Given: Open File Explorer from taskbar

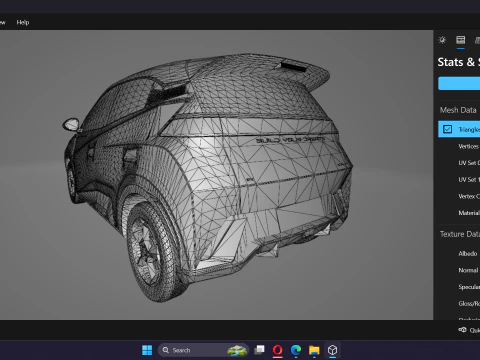Looking at the screenshot, I should (314, 350).
